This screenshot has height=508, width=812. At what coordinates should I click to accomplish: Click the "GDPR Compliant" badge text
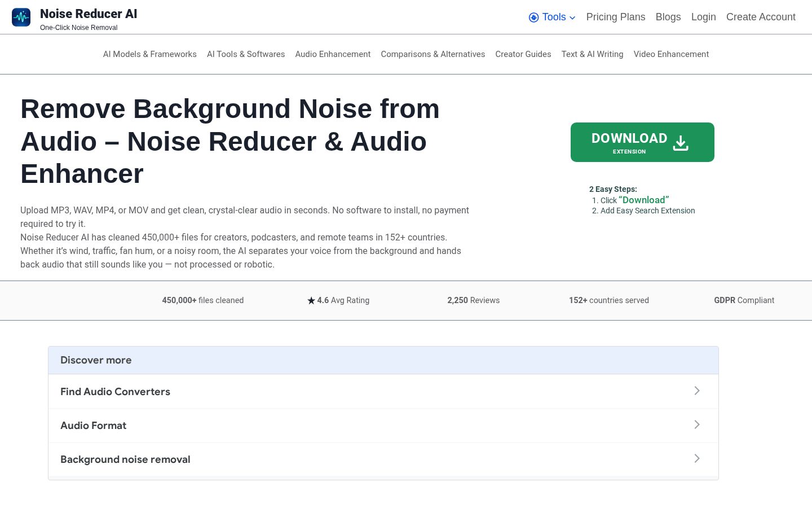744,300
